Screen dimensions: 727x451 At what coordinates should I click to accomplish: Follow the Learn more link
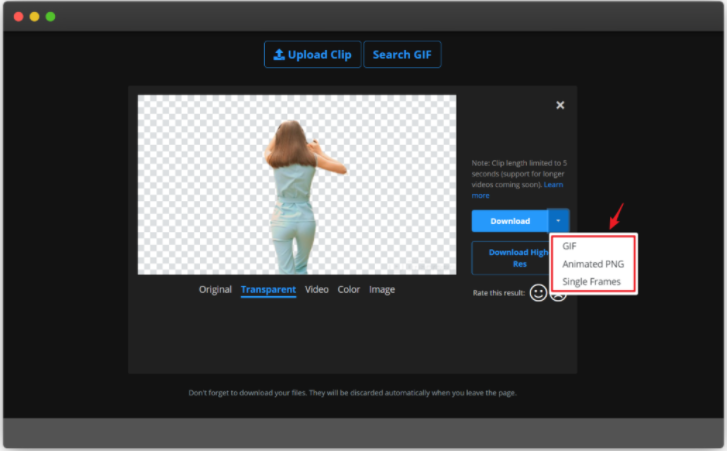click(553, 185)
